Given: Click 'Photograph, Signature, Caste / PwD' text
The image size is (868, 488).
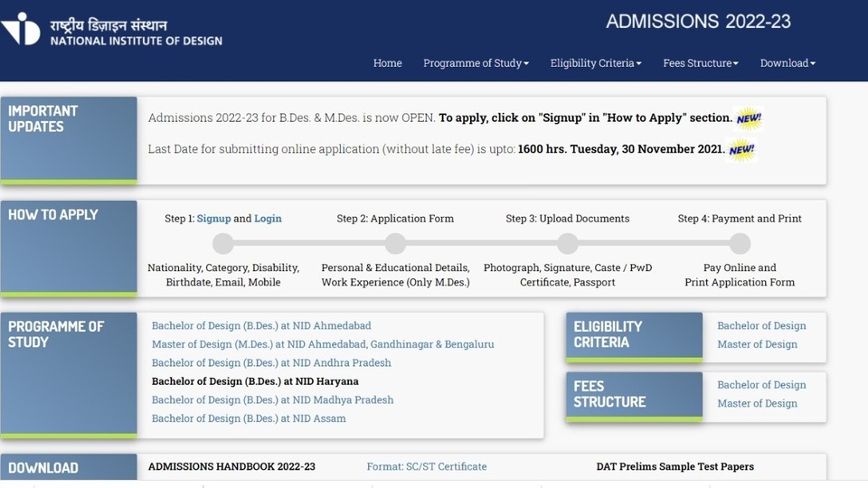Looking at the screenshot, I should pos(568,267).
